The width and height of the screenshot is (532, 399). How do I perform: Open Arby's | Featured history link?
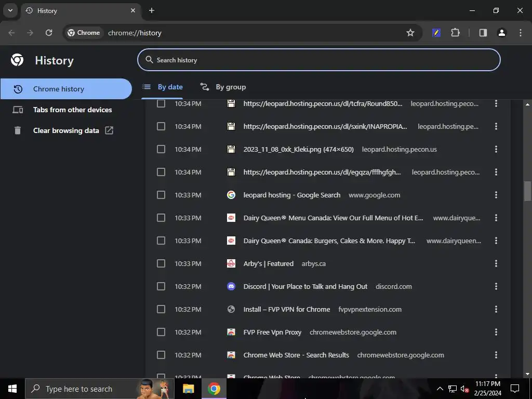[x=269, y=263]
